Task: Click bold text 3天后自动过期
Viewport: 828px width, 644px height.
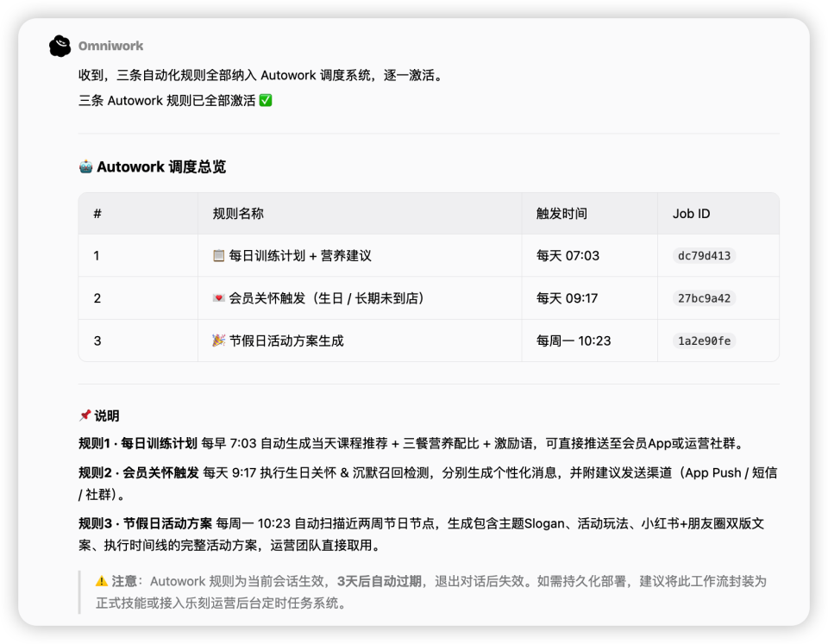Action: pyautogui.click(x=379, y=581)
